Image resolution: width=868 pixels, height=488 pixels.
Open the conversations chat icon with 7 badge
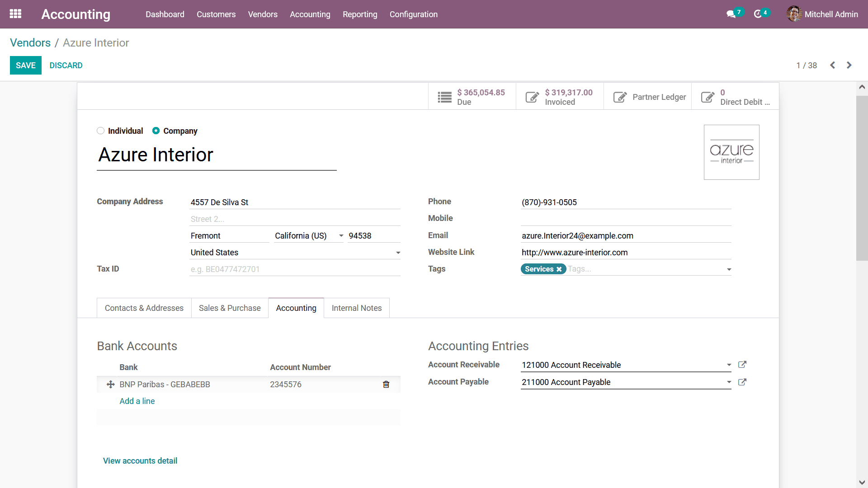731,14
